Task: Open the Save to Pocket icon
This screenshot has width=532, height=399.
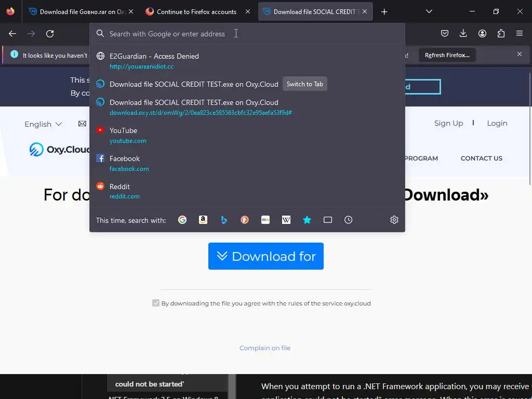Action: [x=445, y=33]
